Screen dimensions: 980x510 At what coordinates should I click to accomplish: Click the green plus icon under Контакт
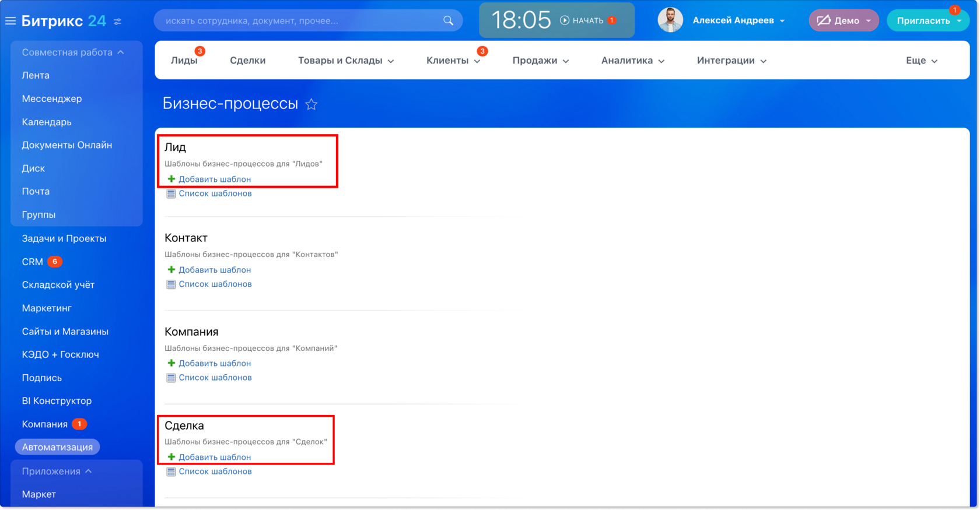(171, 270)
